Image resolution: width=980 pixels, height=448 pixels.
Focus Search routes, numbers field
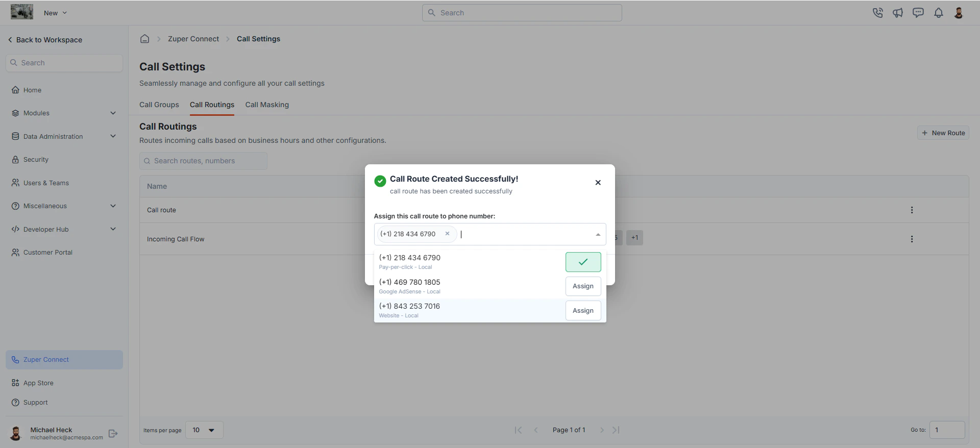203,161
